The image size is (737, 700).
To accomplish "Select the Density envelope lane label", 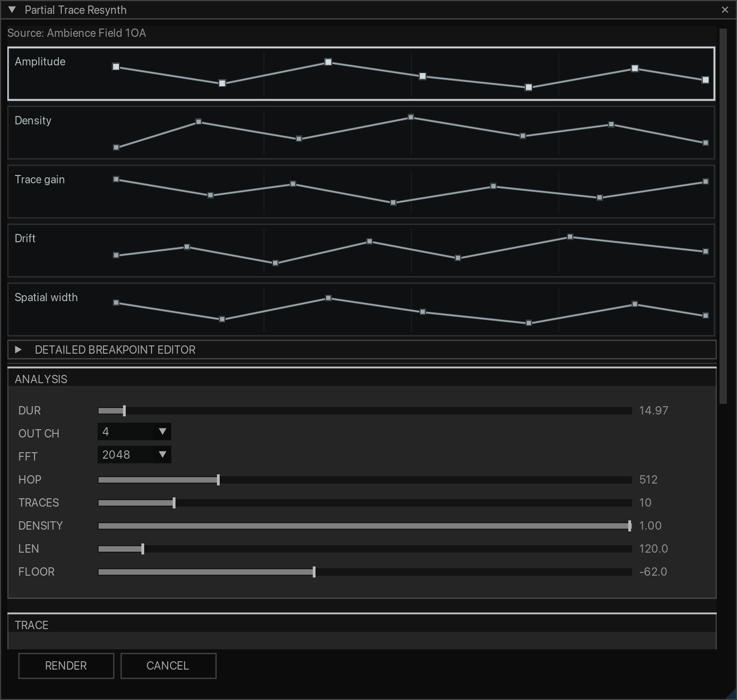I will (x=33, y=121).
